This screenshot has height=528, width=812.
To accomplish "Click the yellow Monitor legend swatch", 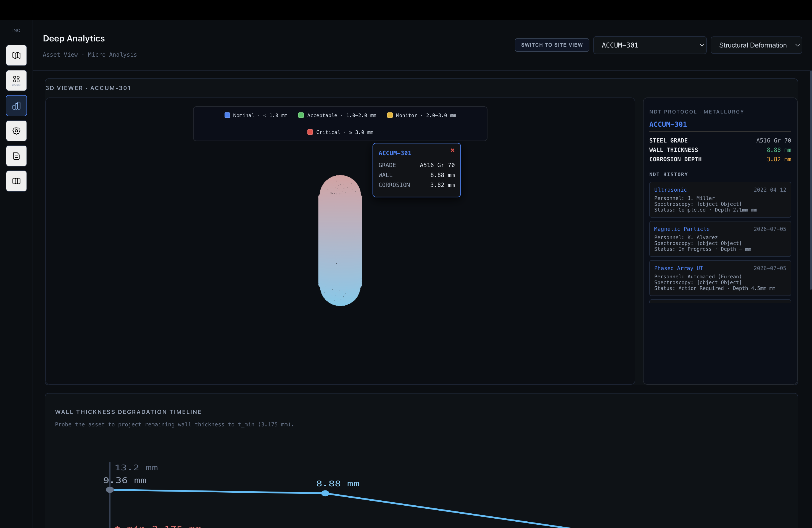I will point(390,115).
